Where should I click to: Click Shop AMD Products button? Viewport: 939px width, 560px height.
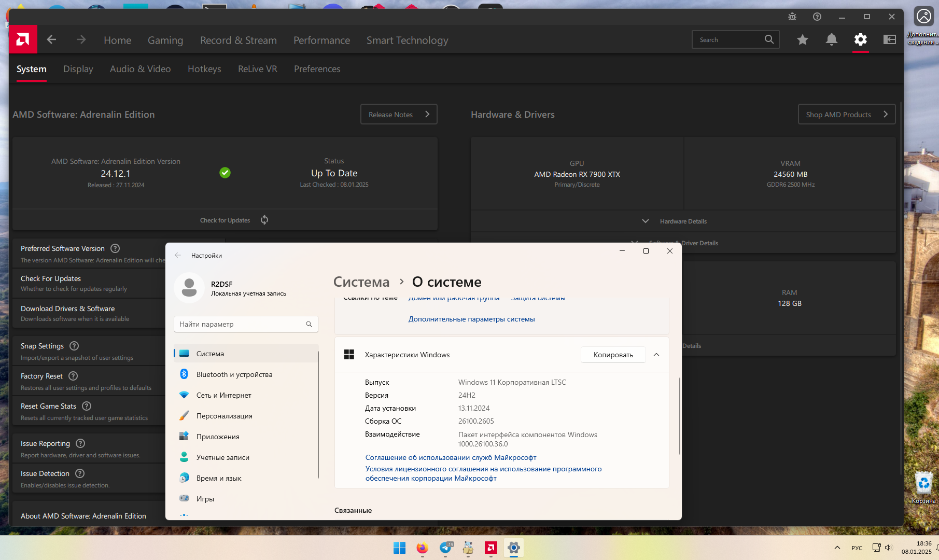847,114
